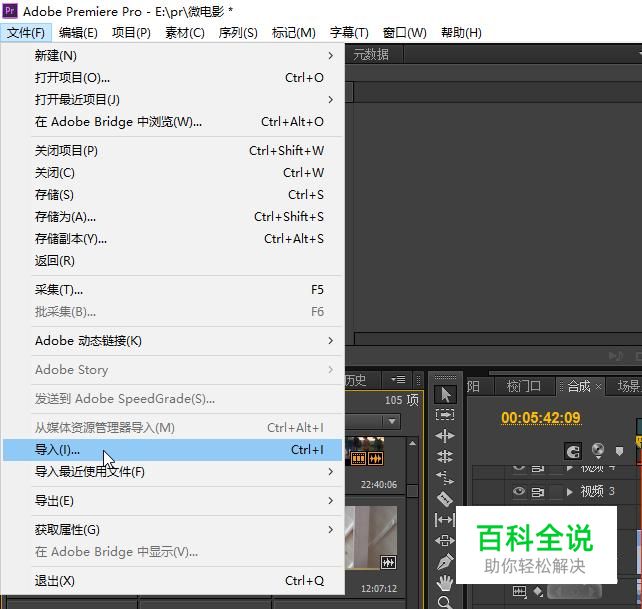Open the 导入最近使用文件(F) submenu
This screenshot has width=642, height=609.
(172, 472)
